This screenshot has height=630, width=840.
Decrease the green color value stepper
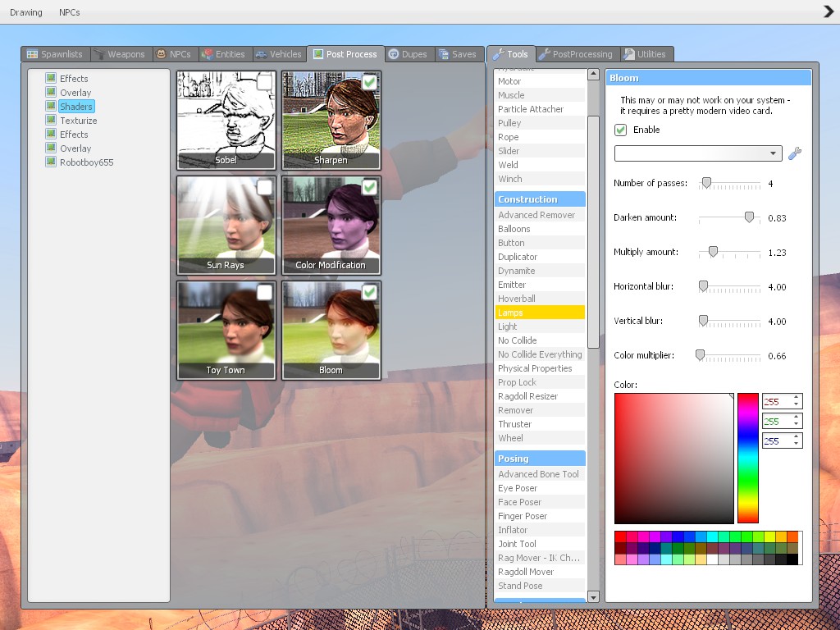(796, 424)
